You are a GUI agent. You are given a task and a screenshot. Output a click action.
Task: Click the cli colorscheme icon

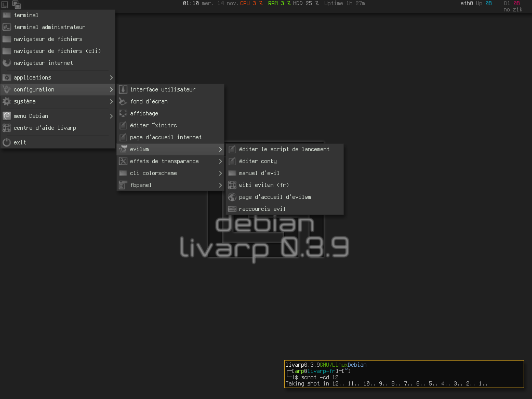123,173
